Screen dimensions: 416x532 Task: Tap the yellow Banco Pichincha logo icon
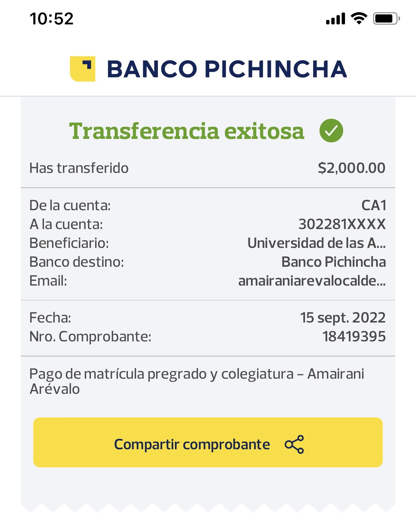(x=82, y=69)
